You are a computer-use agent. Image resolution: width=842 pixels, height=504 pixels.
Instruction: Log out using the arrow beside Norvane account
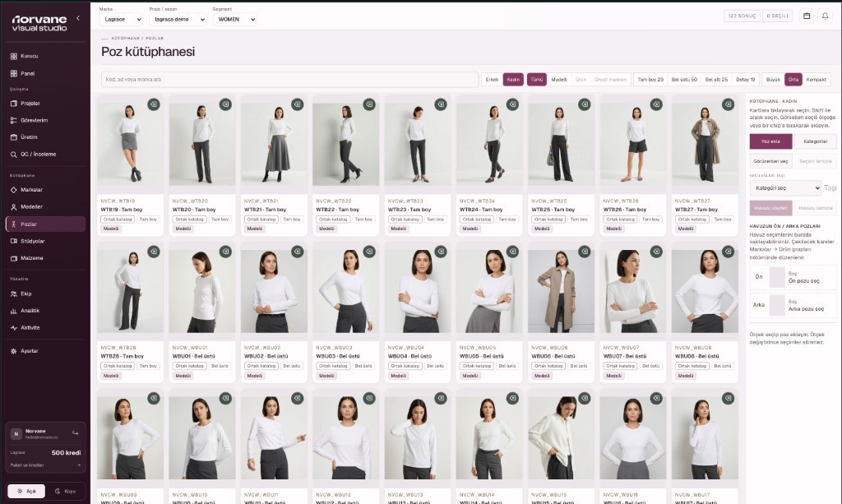(x=75, y=432)
